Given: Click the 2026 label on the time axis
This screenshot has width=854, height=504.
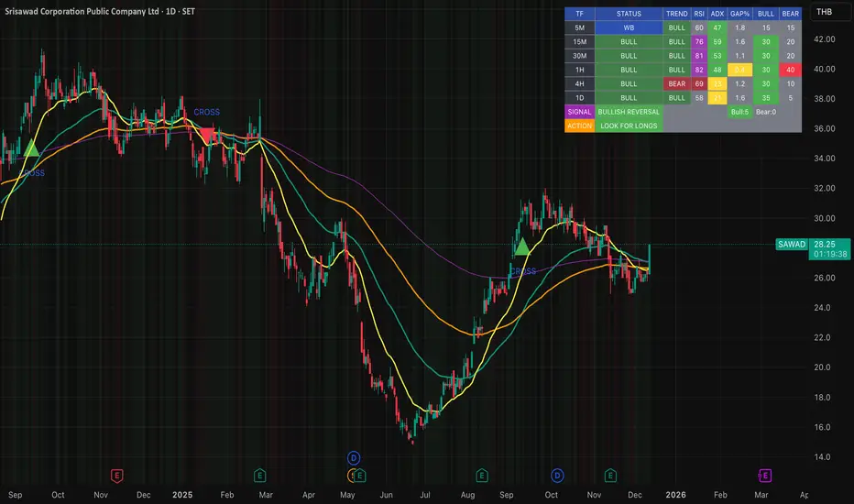Looking at the screenshot, I should 674,494.
